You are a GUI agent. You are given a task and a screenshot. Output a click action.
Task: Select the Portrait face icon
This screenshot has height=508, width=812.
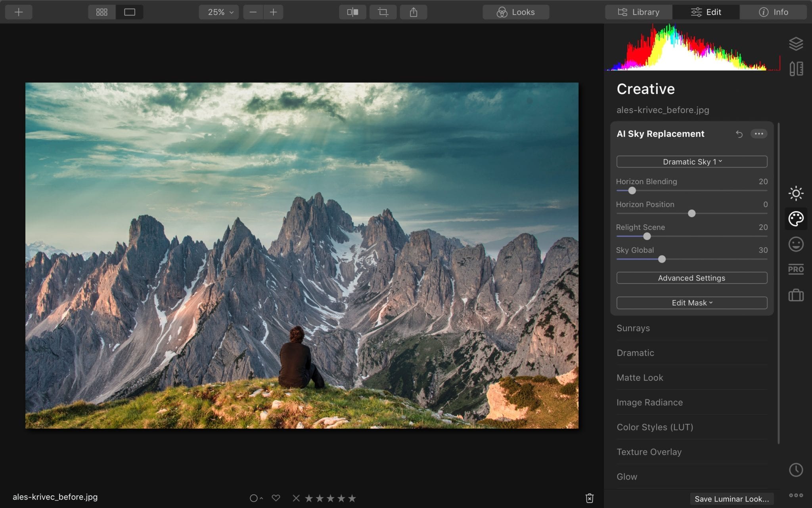[796, 244]
